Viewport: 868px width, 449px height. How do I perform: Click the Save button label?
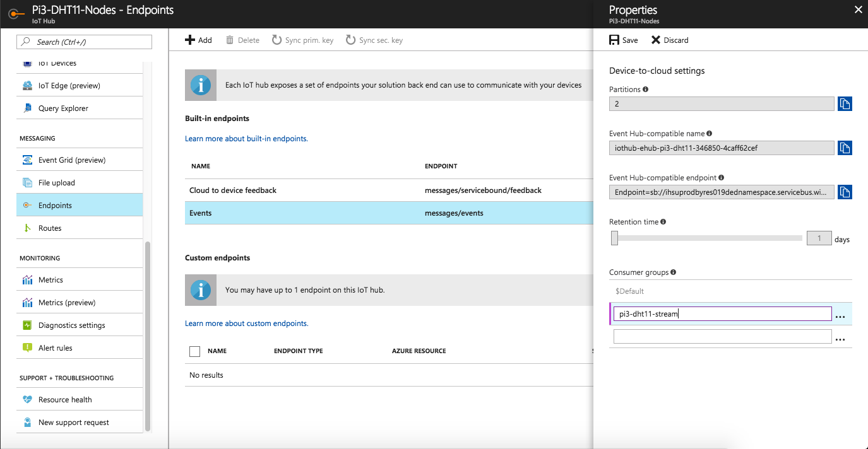(630, 40)
